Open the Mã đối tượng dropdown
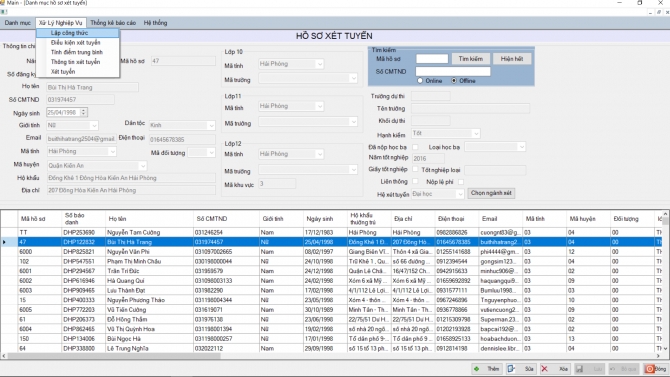This screenshot has width=670, height=377. pos(211,153)
